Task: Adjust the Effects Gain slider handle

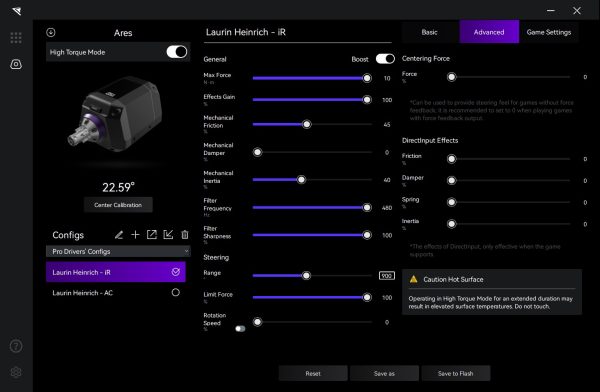Action: 367,100
